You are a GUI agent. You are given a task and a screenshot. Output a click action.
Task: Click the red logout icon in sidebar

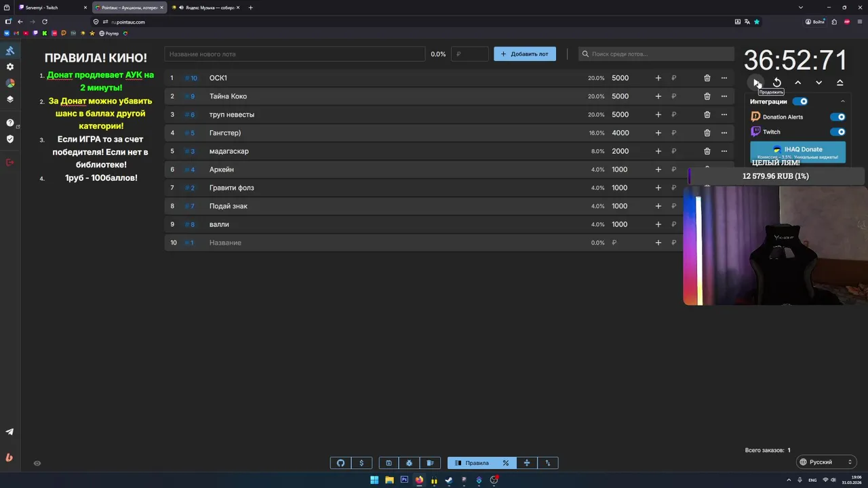[x=9, y=162]
